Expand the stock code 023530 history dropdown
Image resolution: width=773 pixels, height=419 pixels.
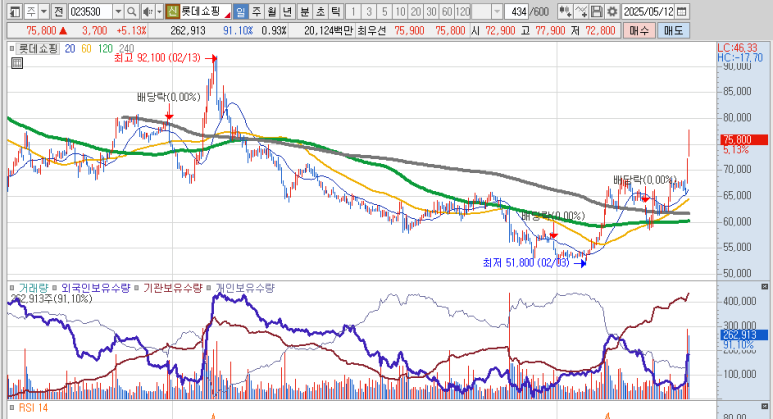click(118, 11)
